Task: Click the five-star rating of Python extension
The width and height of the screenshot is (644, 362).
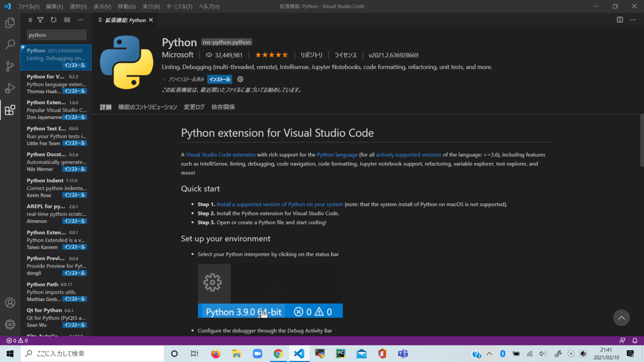Action: (272, 55)
